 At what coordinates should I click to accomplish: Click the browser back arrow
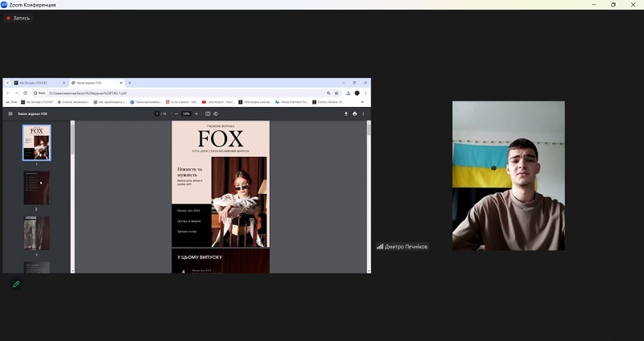(8, 93)
